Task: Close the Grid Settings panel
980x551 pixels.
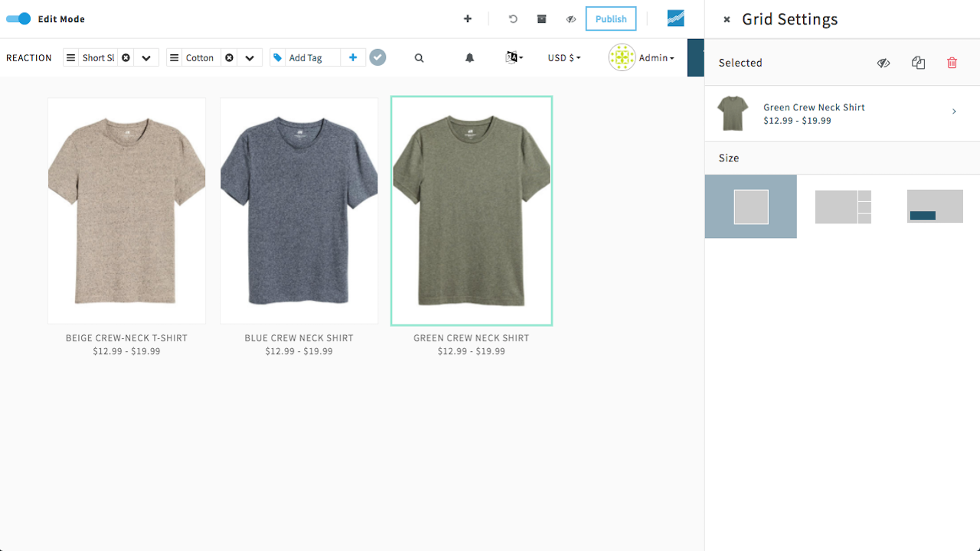Action: pos(727,20)
